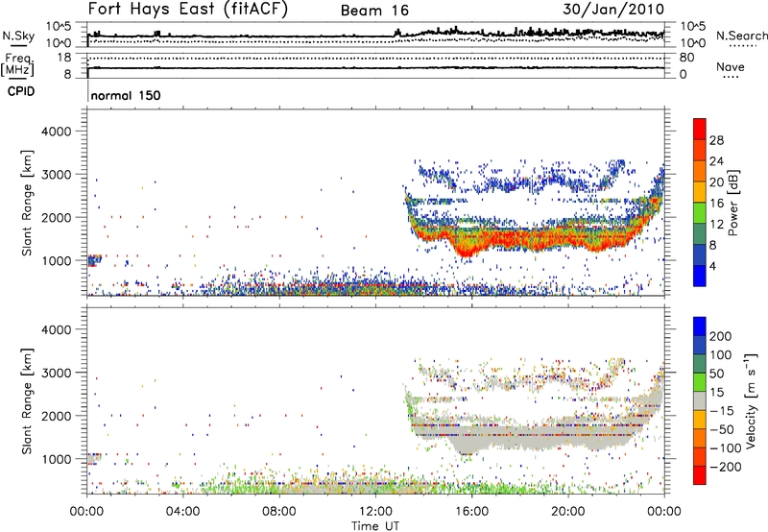
Task: Click the velocity panel 'Slant Range [km]' label
Action: 27,400
